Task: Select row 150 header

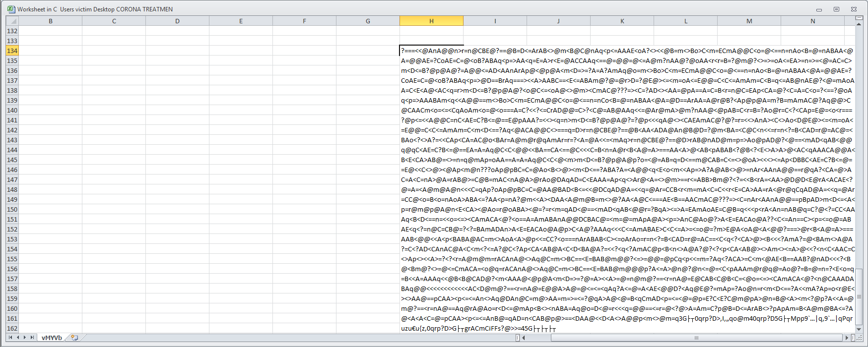Action: tap(12, 209)
